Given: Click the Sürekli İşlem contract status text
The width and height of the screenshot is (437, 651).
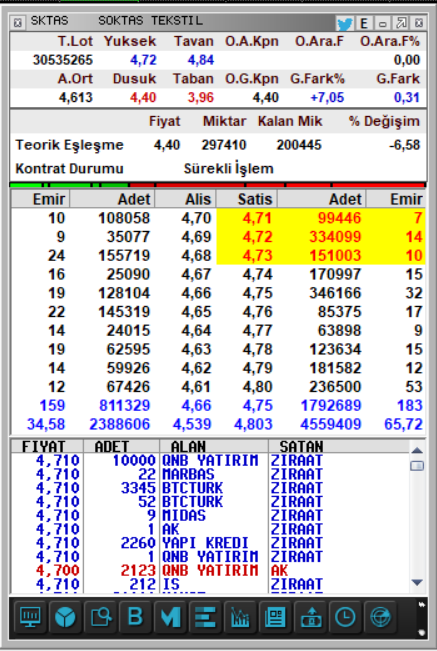Looking at the screenshot, I should 229,169.
